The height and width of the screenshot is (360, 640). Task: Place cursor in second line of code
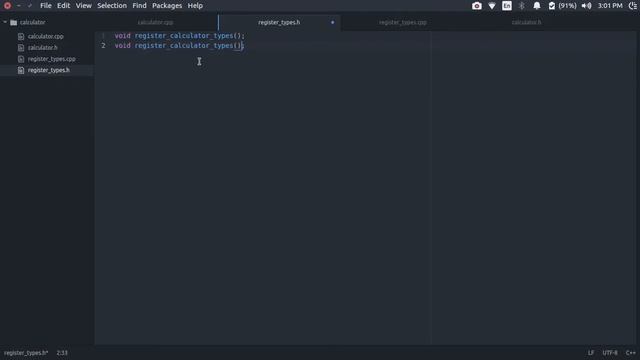pos(179,46)
